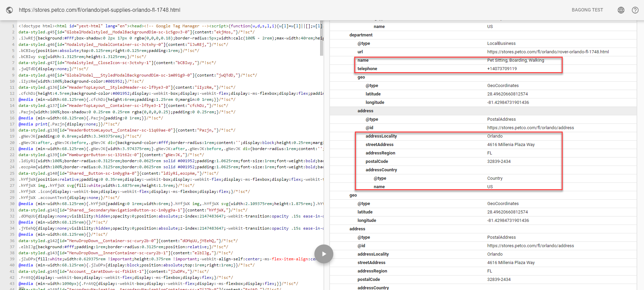Select the first GeoCoordinates @type value
This screenshot has height=290, width=644.
click(x=503, y=86)
